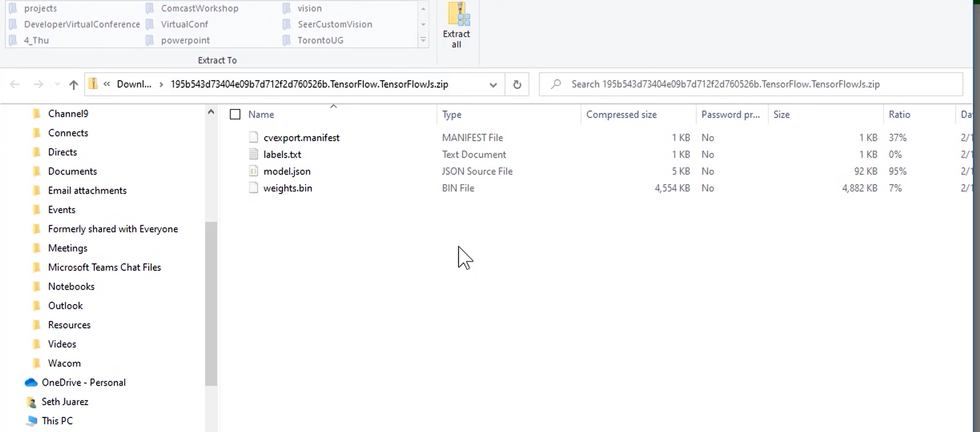Open the Channel9 folder in sidebar
The width and height of the screenshot is (980, 432).
coord(68,114)
